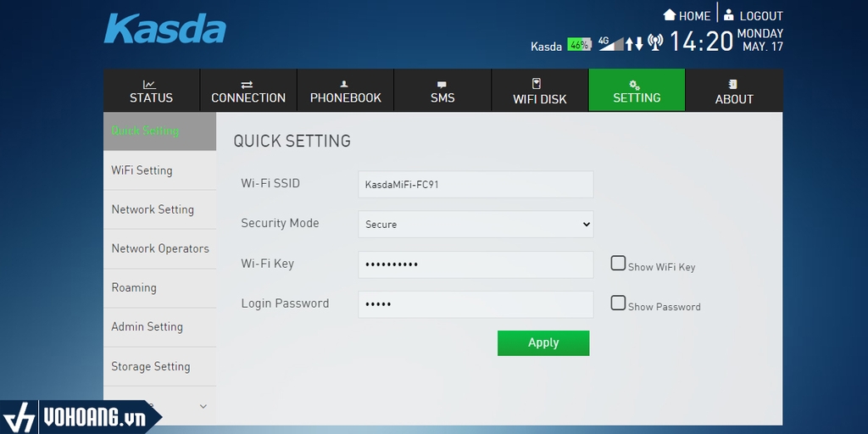Image resolution: width=868 pixels, height=434 pixels.
Task: Click the HOME house icon
Action: click(670, 15)
